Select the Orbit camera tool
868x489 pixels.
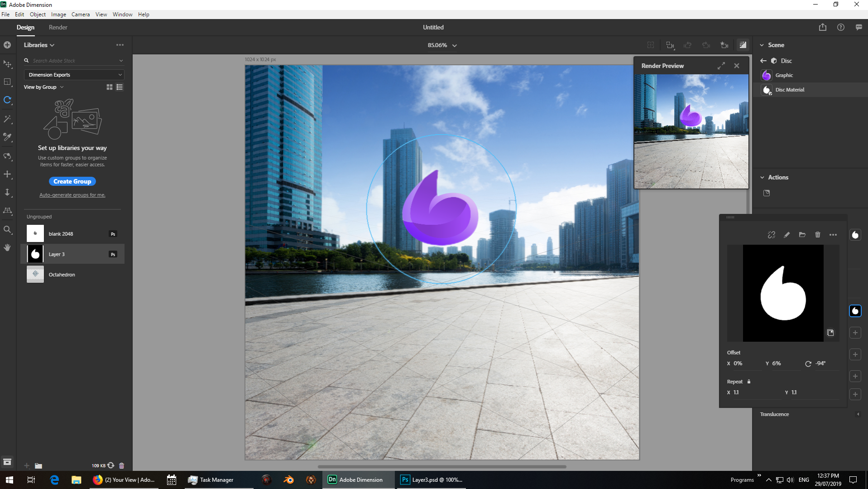(x=7, y=156)
